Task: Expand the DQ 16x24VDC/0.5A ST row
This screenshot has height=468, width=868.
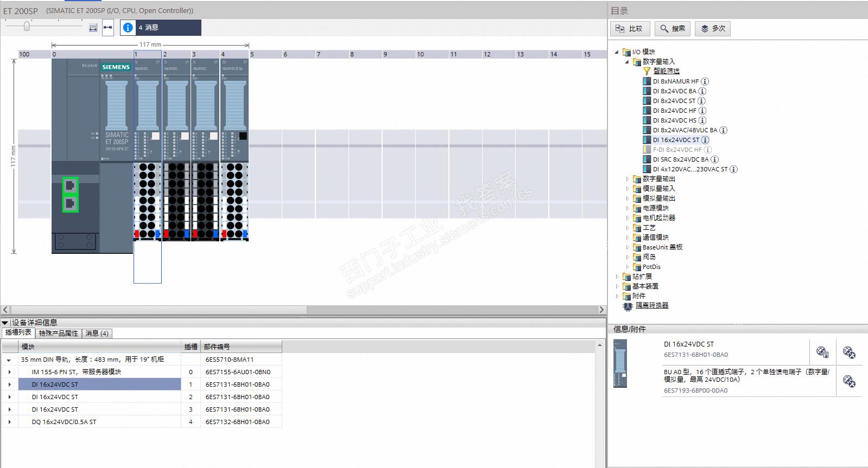Action: click(9, 422)
